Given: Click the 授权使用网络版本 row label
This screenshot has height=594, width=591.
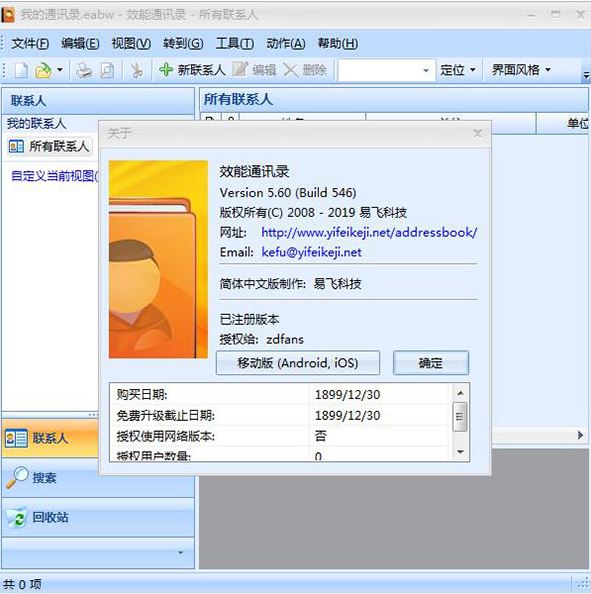Looking at the screenshot, I should [x=166, y=436].
